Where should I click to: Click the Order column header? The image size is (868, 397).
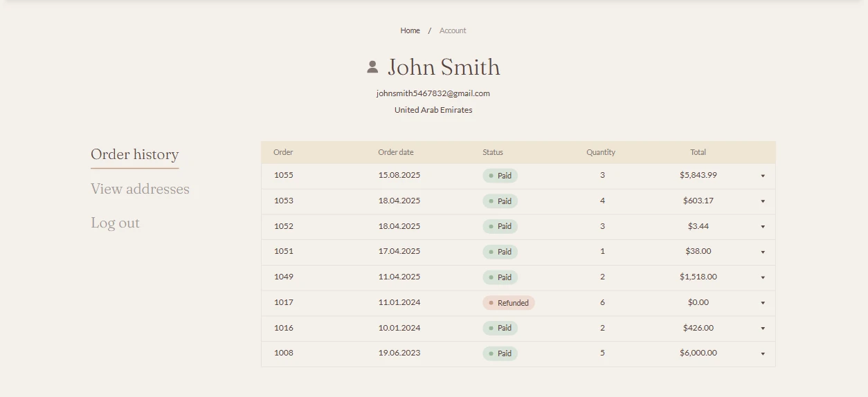283,152
